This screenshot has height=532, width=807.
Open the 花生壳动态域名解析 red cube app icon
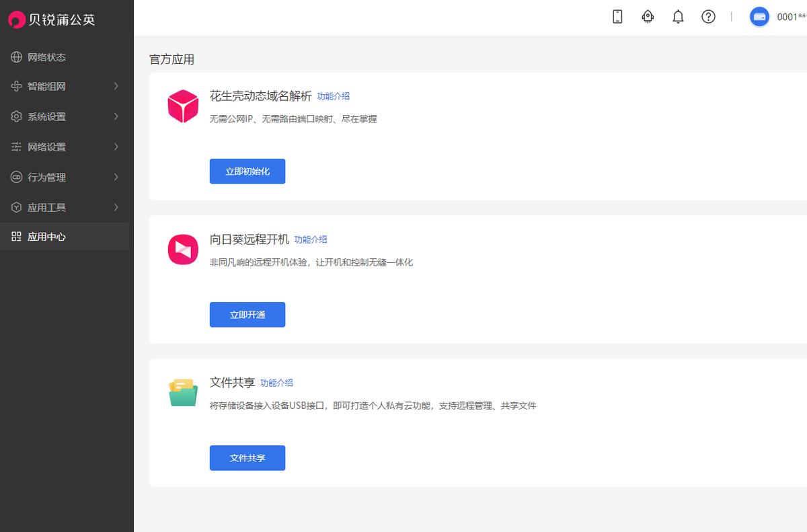183,106
